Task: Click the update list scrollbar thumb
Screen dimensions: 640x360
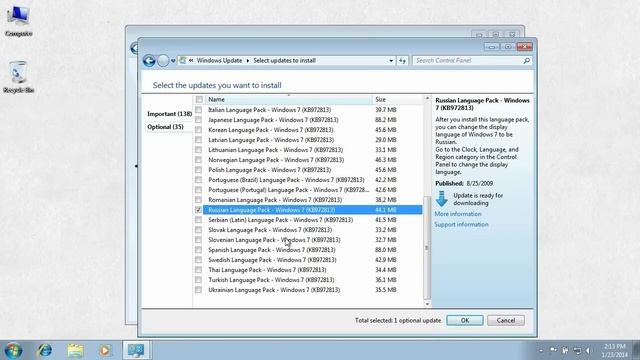Action: click(427, 248)
